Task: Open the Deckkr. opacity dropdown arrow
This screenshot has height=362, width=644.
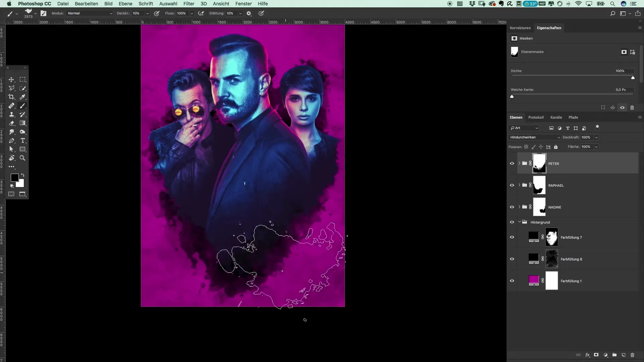Action: (147, 13)
